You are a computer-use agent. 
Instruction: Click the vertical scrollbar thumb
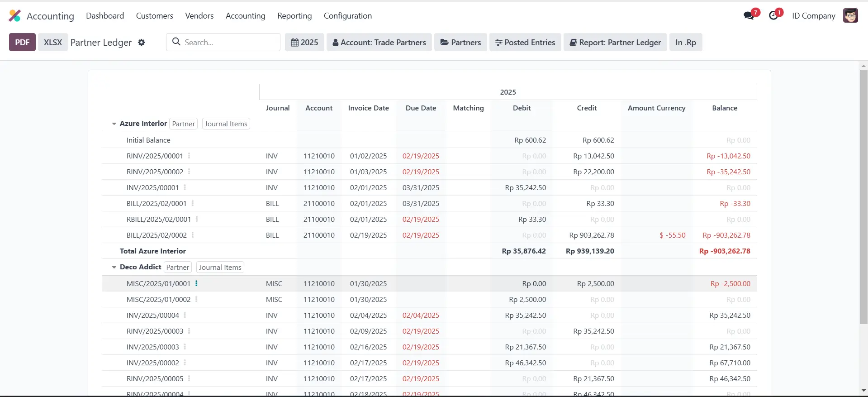[863, 197]
